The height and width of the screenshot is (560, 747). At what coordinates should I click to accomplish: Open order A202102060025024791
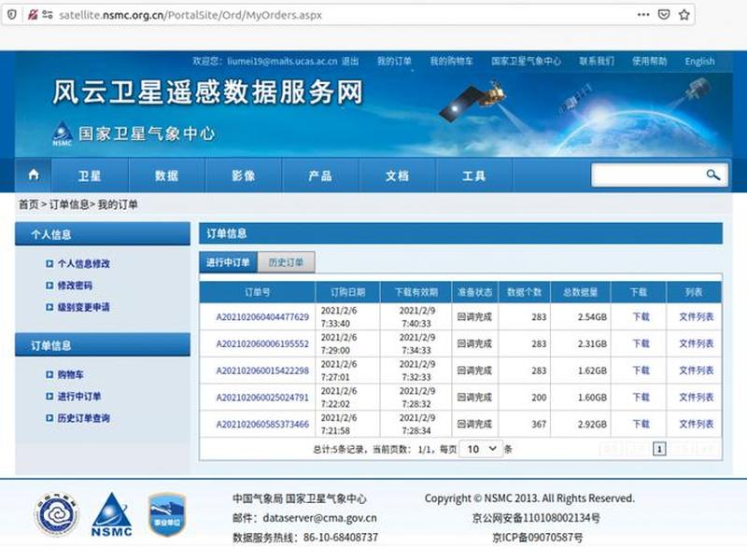coord(262,398)
